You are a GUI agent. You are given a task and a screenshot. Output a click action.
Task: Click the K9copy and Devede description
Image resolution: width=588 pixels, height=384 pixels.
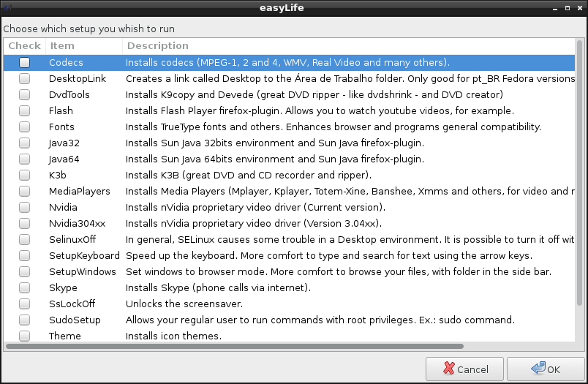tap(314, 95)
